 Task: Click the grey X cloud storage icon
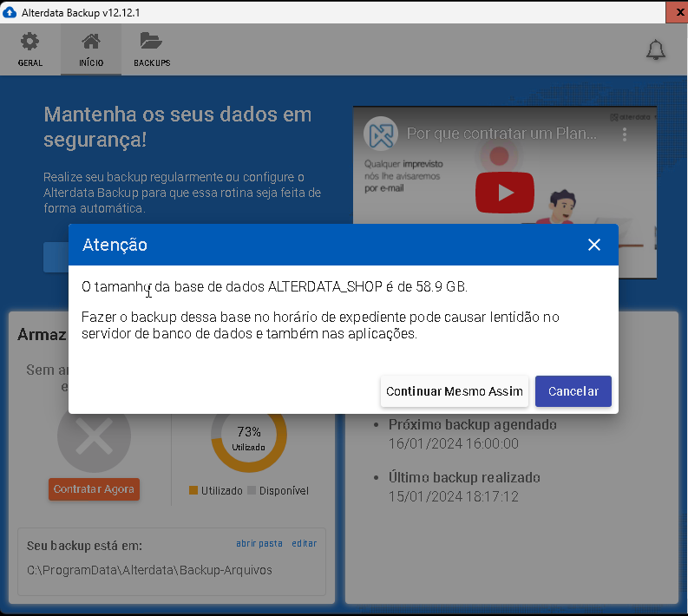click(x=94, y=437)
